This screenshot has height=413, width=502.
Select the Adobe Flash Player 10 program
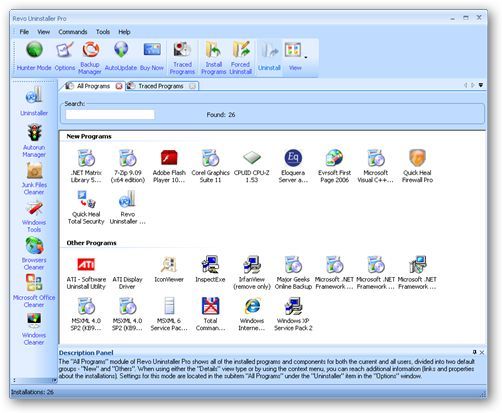[x=169, y=166]
